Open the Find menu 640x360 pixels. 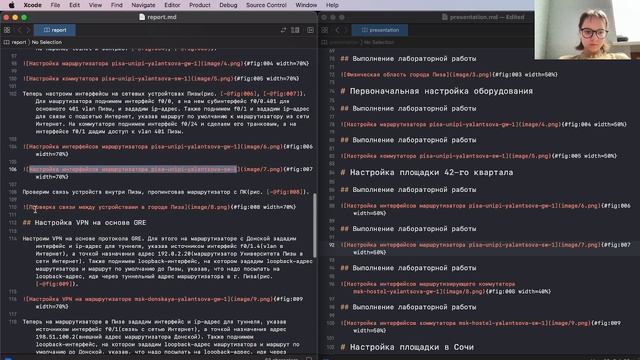pyautogui.click(x=117, y=5)
